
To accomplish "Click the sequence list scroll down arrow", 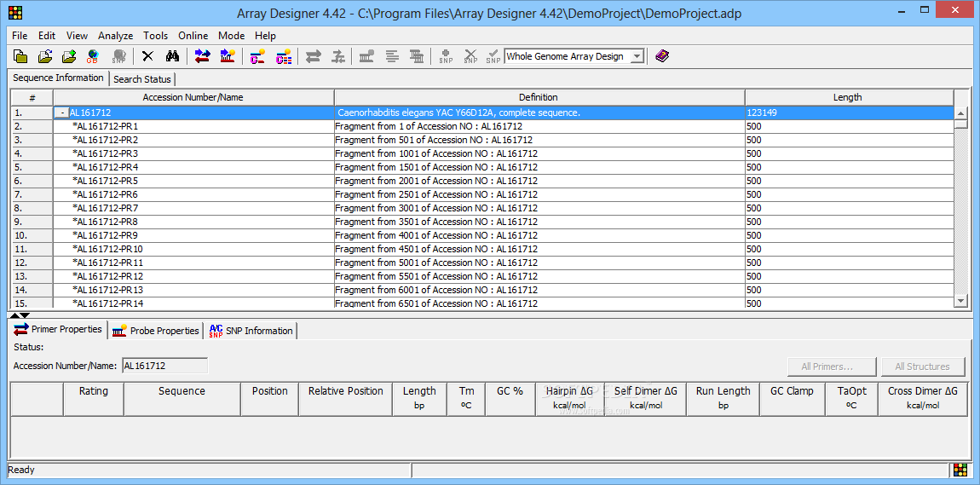I will (961, 301).
